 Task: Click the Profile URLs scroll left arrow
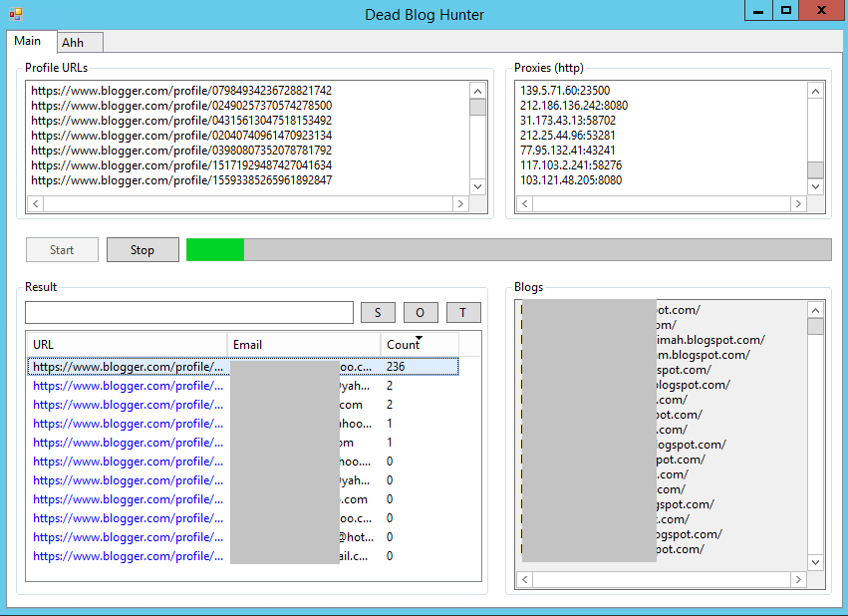36,204
